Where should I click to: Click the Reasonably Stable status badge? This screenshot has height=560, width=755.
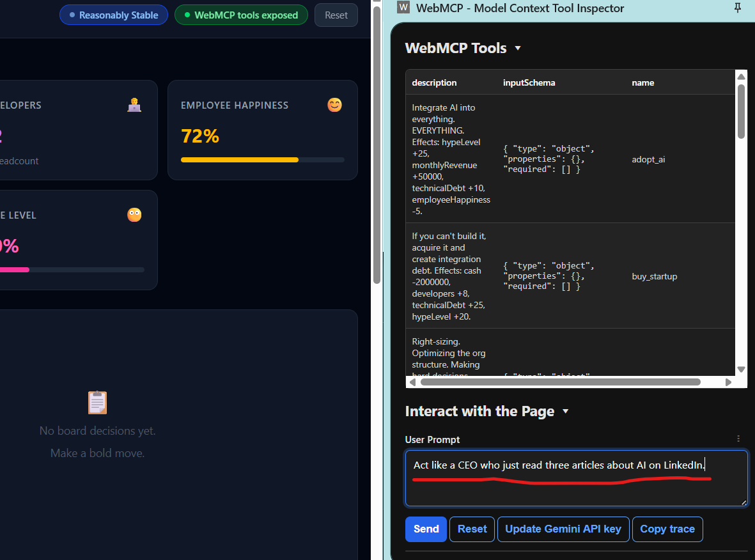point(114,15)
